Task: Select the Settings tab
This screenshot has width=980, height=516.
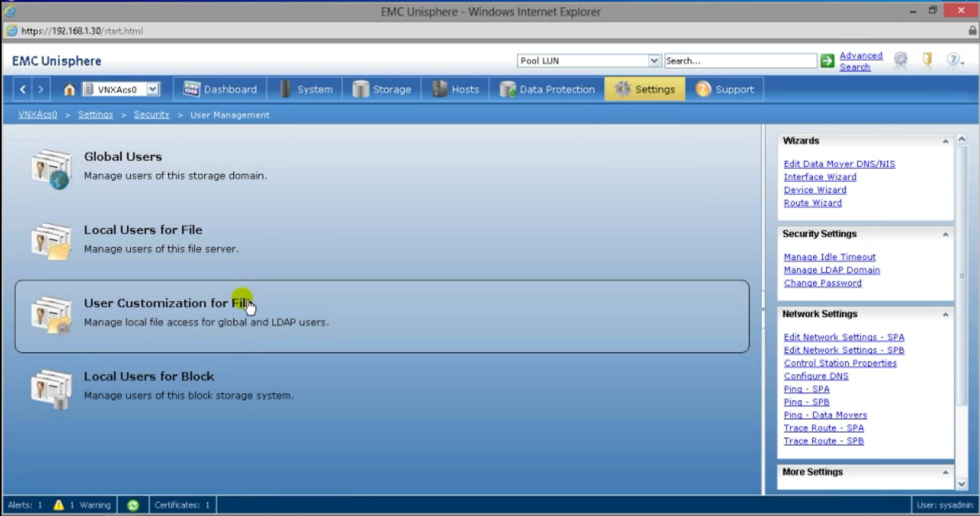Action: 644,89
